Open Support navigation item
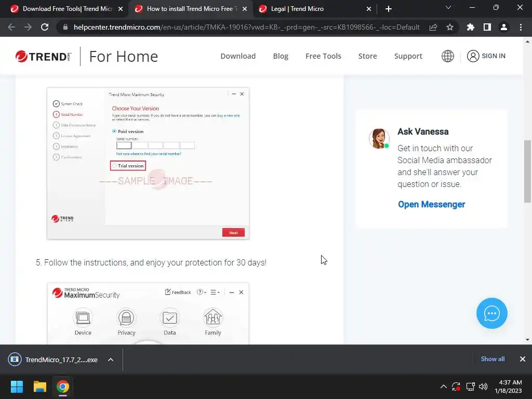The width and height of the screenshot is (532, 399). click(408, 56)
